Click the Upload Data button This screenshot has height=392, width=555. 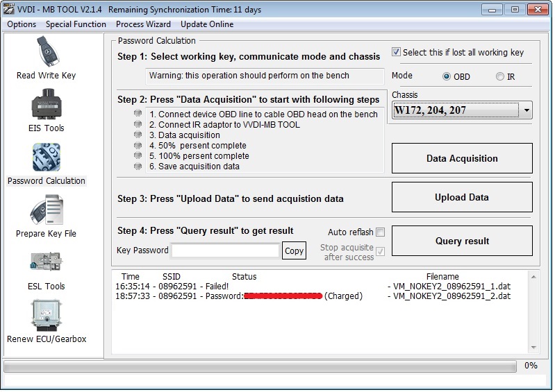462,197
